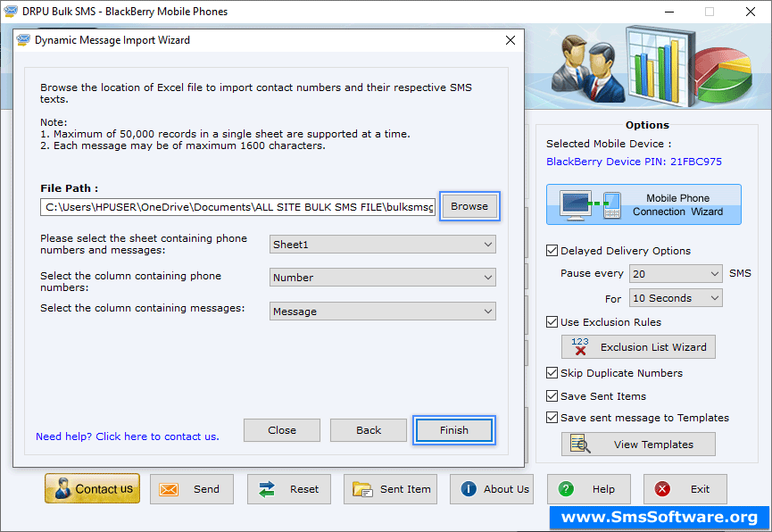Uncheck Save sent message to Templates
The image size is (772, 532).
pyautogui.click(x=552, y=418)
